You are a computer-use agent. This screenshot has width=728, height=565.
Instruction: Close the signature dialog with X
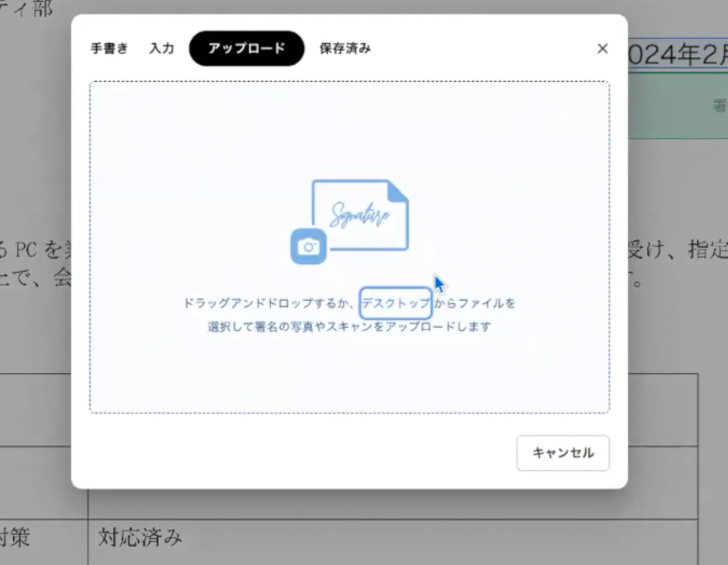pyautogui.click(x=603, y=49)
